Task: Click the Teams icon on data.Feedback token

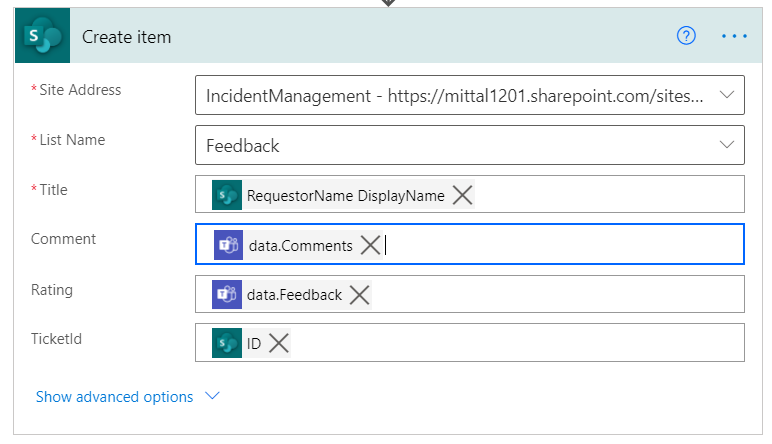Action: 227,295
